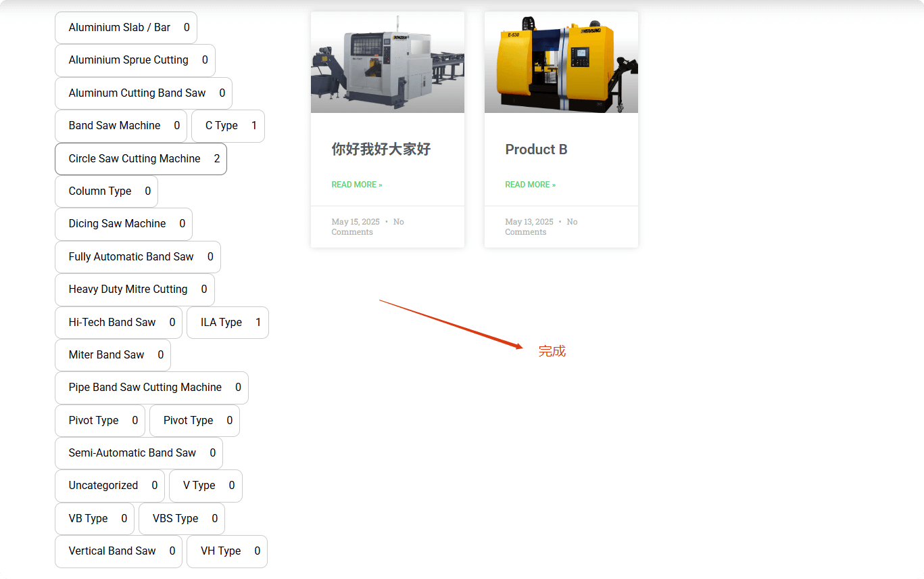Filter by Vertical Band Saw
The image size is (924, 579).
[118, 551]
